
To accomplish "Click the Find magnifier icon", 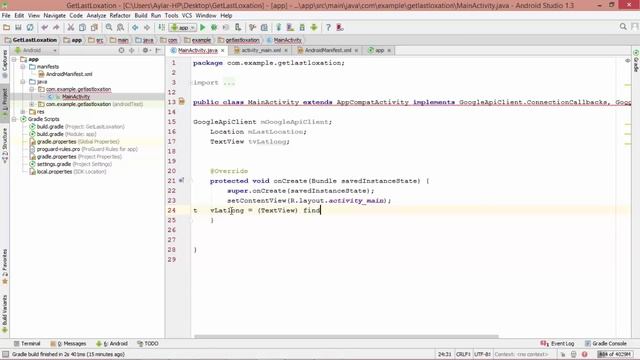I will (x=109, y=27).
